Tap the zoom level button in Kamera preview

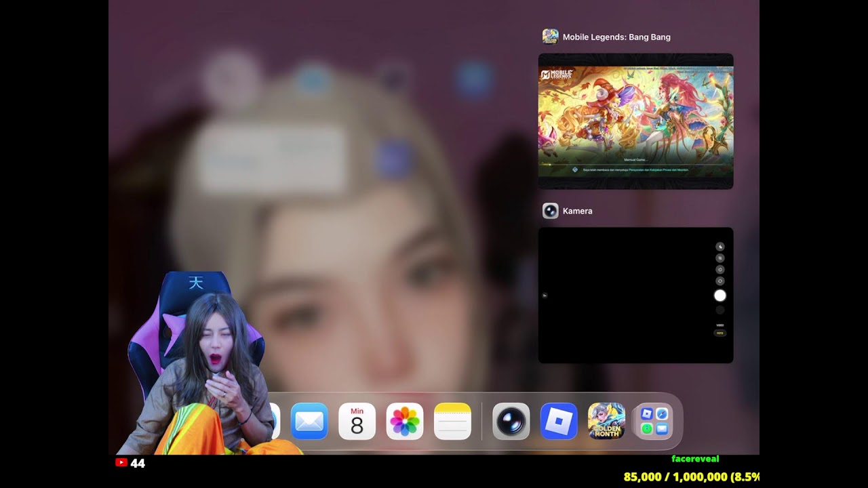pyautogui.click(x=545, y=296)
